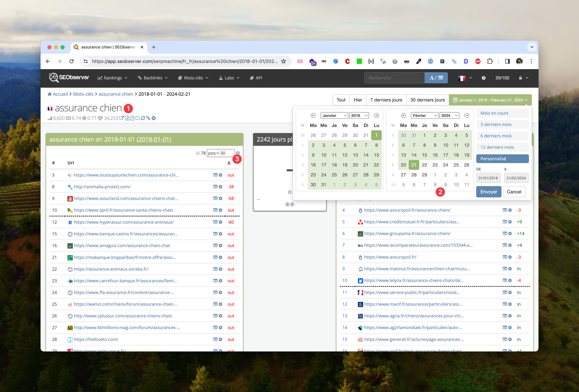
Task: Click the remove X circle icon under title
Action: (x=154, y=118)
